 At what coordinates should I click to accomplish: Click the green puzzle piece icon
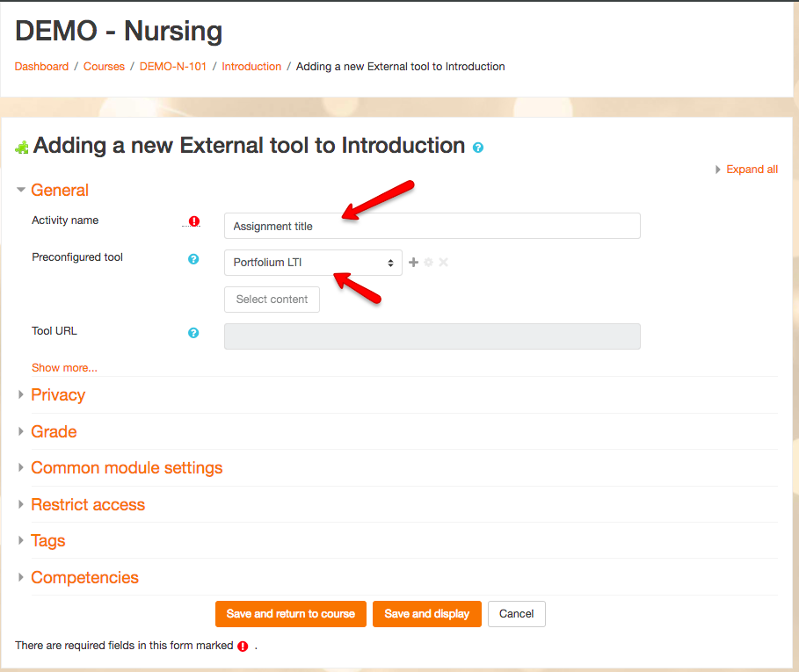(22, 148)
